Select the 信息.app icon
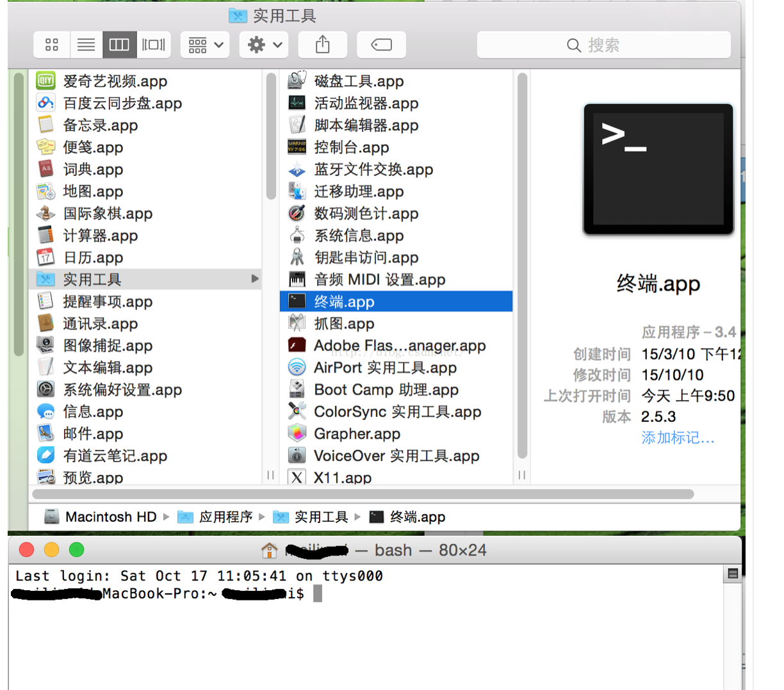Viewport: 784px width, 690px height. click(45, 412)
